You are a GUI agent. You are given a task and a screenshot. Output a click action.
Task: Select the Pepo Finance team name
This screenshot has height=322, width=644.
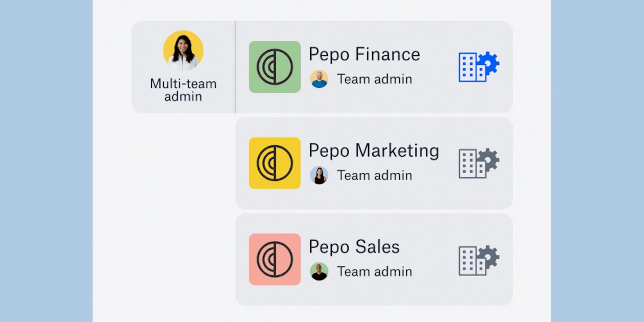pos(364,54)
